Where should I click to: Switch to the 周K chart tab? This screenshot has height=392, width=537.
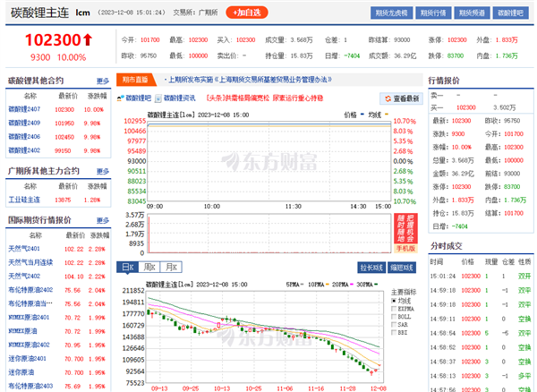coord(149,267)
